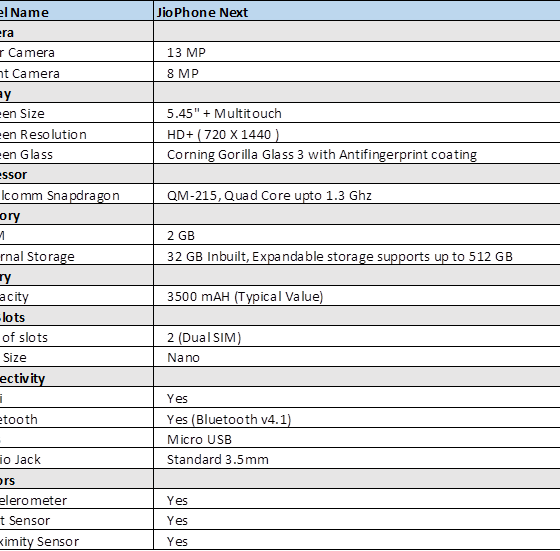Screen dimensions: 560x551
Task: Select the 'Storage' row label
Action: tap(51, 257)
